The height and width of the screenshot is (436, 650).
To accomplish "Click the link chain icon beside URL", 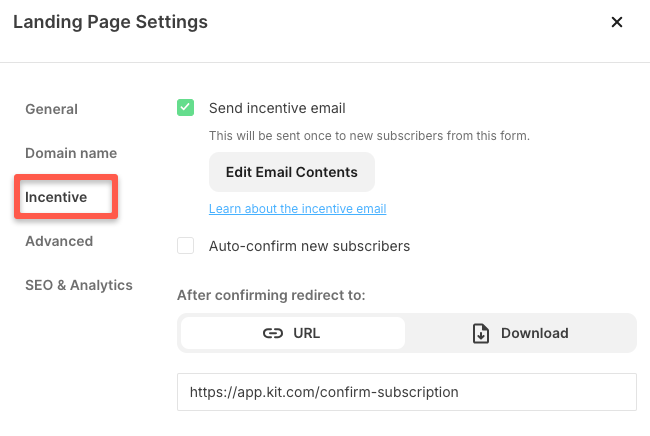I will click(x=273, y=333).
